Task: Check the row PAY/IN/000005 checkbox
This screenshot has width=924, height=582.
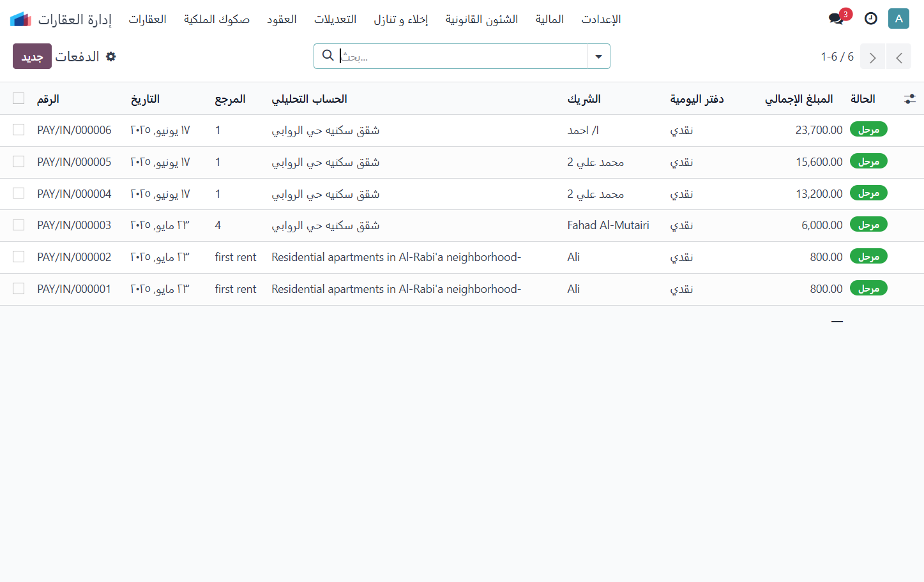Action: click(x=19, y=161)
